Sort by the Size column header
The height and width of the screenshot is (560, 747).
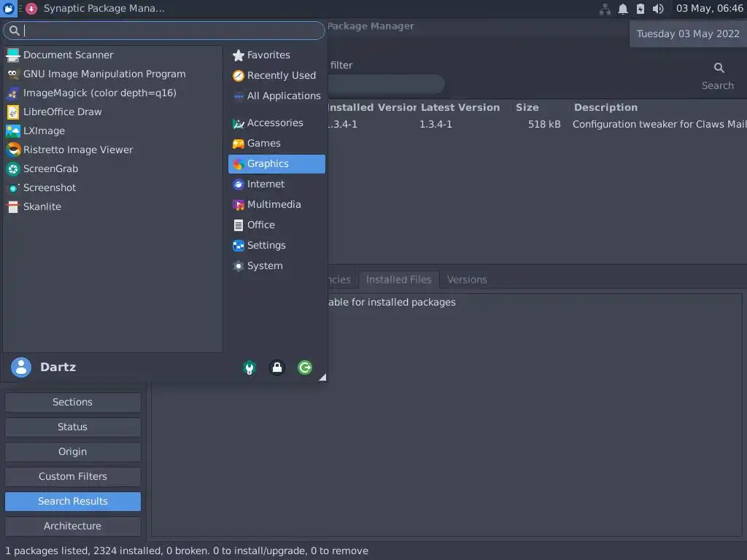coord(527,108)
